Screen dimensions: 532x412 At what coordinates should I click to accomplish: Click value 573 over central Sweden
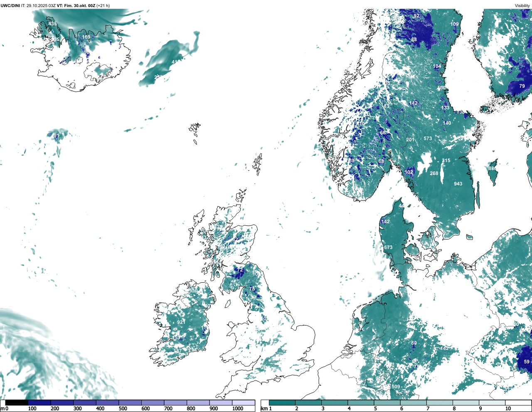tap(428, 138)
